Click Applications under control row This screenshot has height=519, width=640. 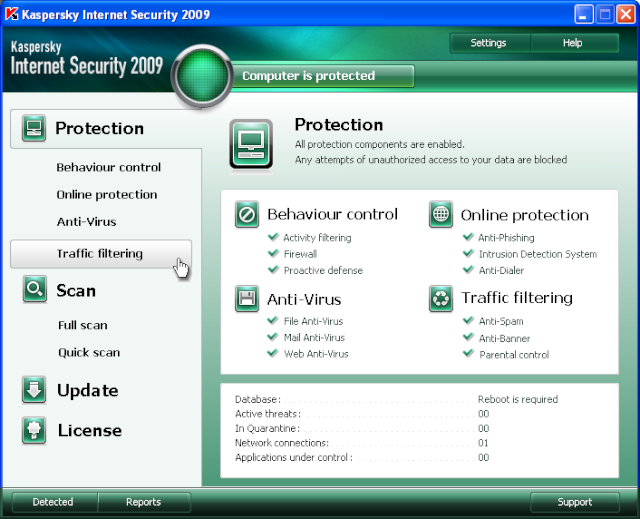pos(362,457)
